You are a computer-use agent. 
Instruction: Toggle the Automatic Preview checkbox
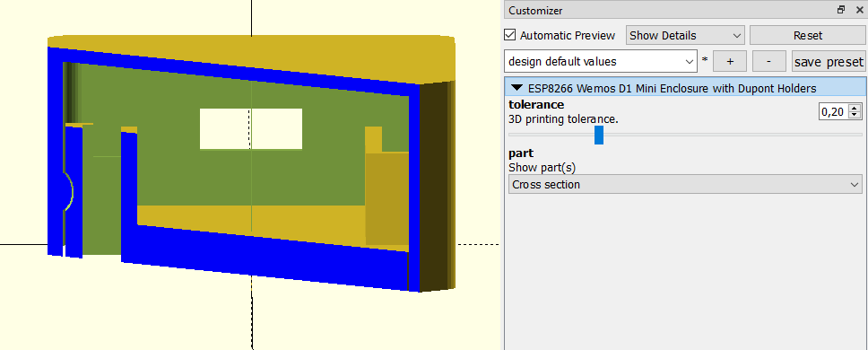point(510,35)
